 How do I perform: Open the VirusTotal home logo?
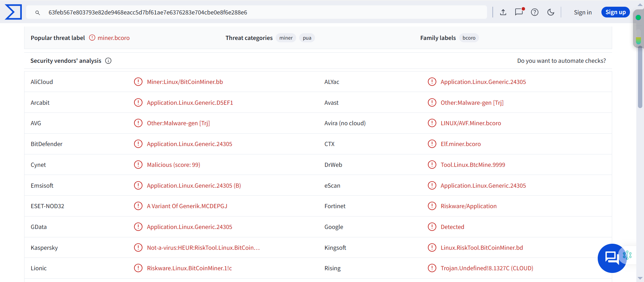13,12
